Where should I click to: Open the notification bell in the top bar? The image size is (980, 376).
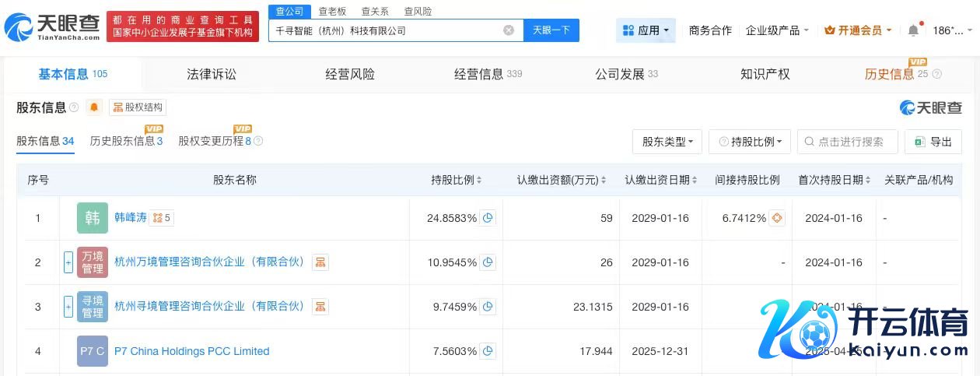913,30
